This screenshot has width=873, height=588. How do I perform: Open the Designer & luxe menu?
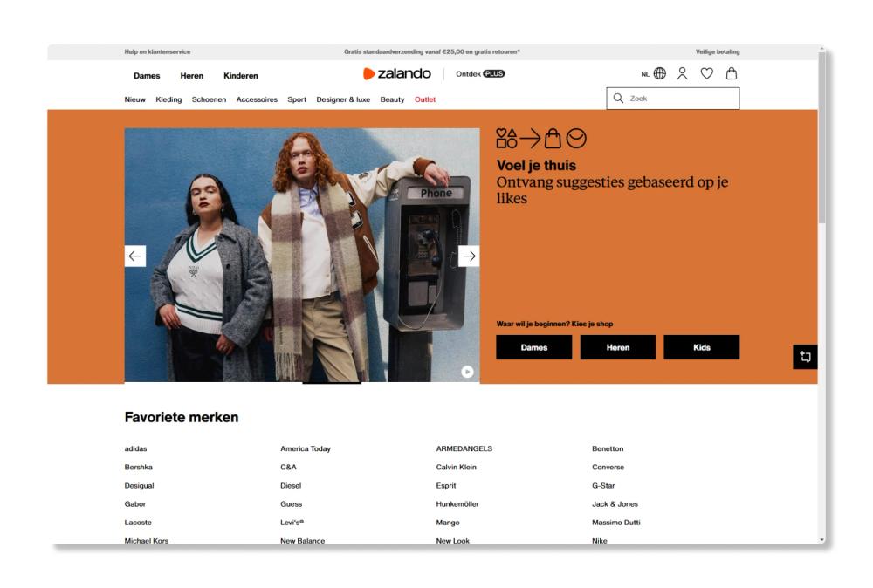(343, 99)
